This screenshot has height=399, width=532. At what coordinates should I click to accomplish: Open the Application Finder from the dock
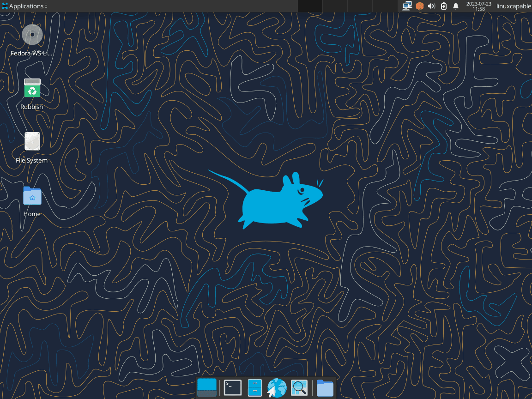coord(299,387)
